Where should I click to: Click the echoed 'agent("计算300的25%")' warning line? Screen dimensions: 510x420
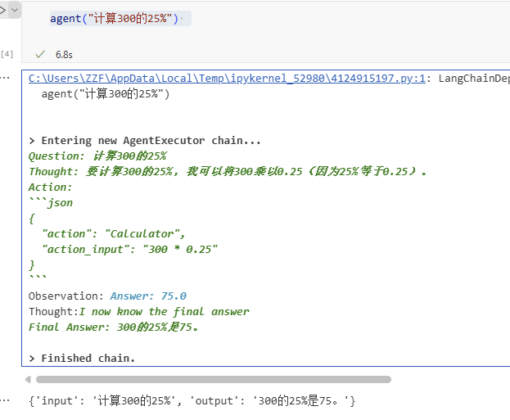click(106, 94)
